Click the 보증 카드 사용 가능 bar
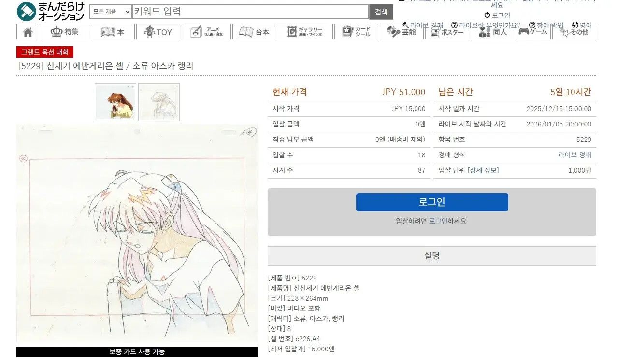 pos(137,352)
